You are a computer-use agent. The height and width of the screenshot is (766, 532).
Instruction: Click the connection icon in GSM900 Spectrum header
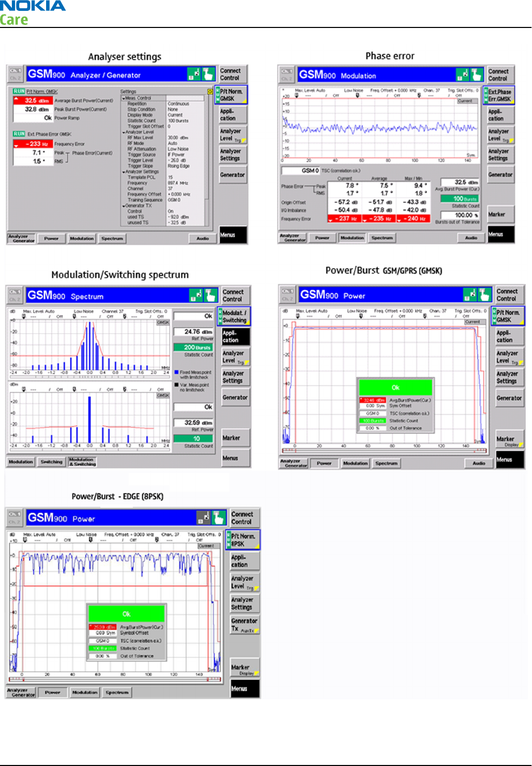pos(196,295)
